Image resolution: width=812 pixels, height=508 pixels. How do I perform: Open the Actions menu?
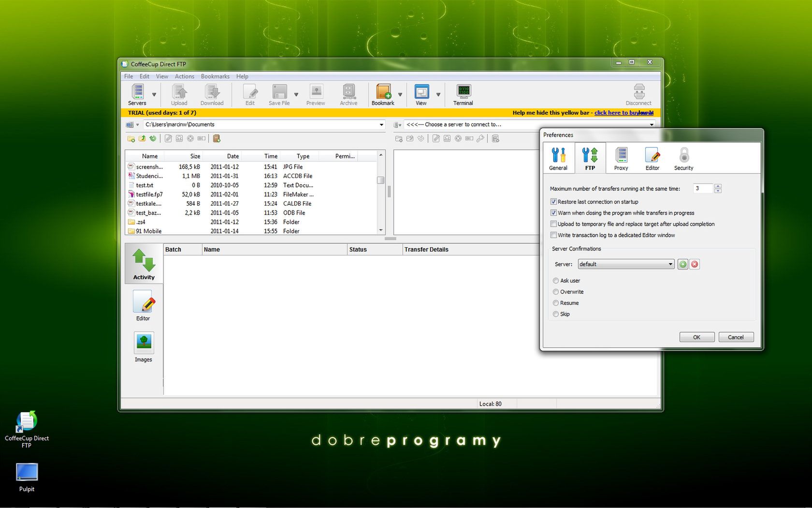(185, 76)
